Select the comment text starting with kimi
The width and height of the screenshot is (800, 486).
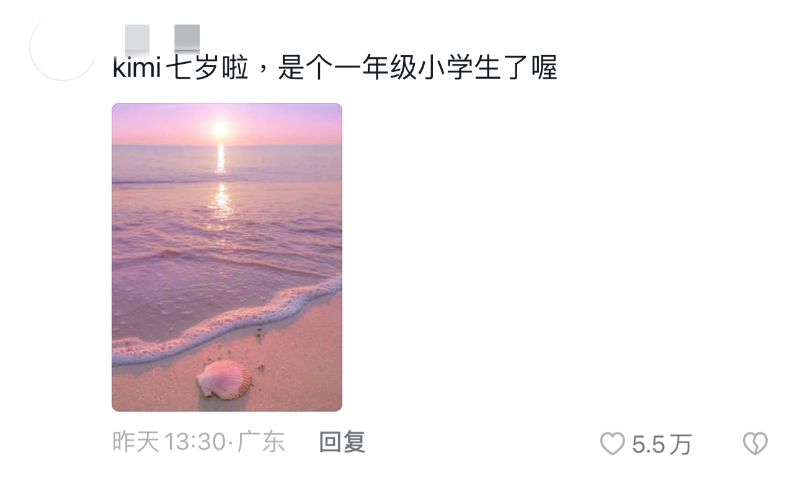(x=335, y=67)
